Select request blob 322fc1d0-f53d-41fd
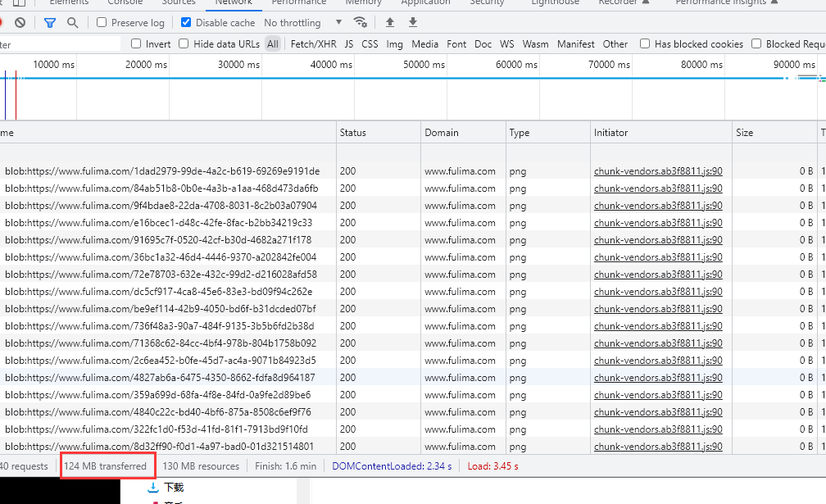 [x=157, y=429]
